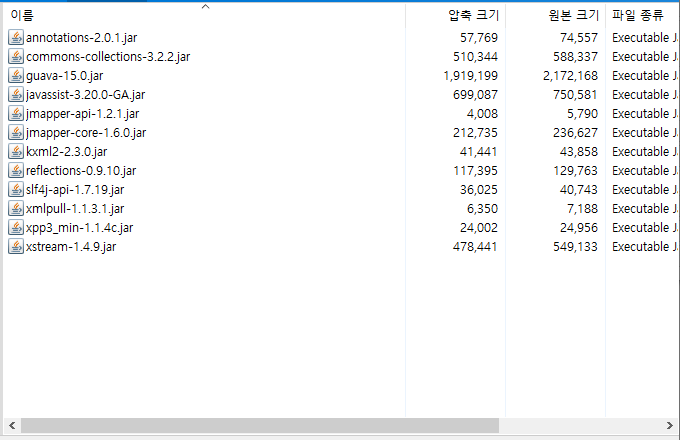The width and height of the screenshot is (680, 440).
Task: Select file name xstream-1.4.9.jar
Action: pos(71,247)
